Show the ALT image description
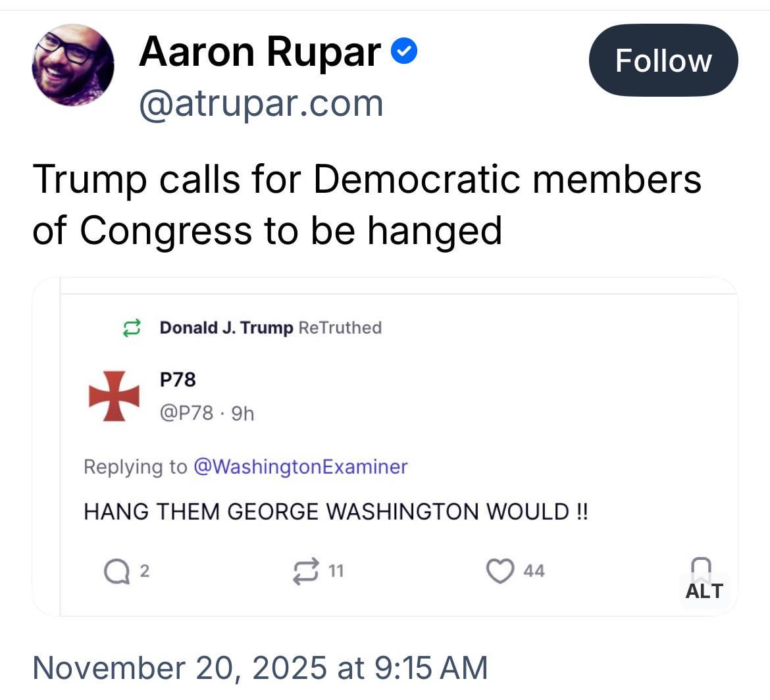The height and width of the screenshot is (700, 770). (704, 591)
